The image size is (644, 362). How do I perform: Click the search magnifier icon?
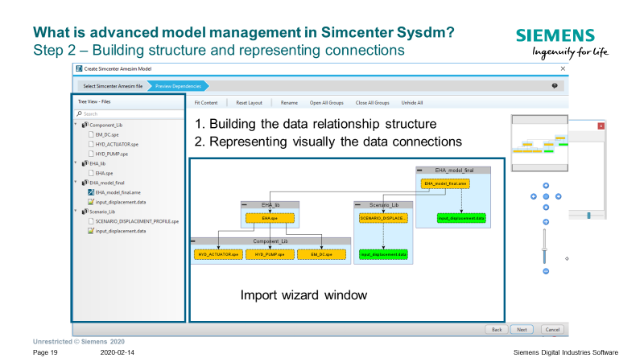click(x=79, y=113)
